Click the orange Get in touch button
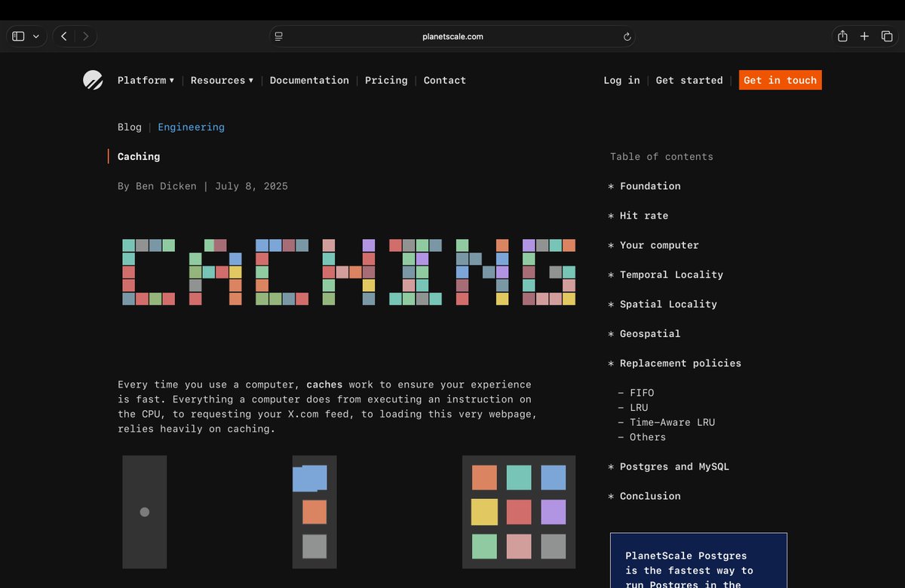This screenshot has width=905, height=588. tap(780, 80)
